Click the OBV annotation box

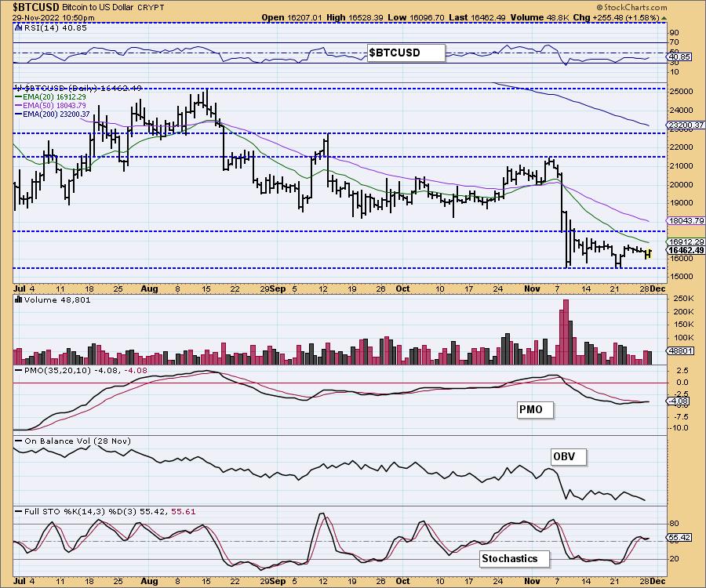click(x=569, y=456)
